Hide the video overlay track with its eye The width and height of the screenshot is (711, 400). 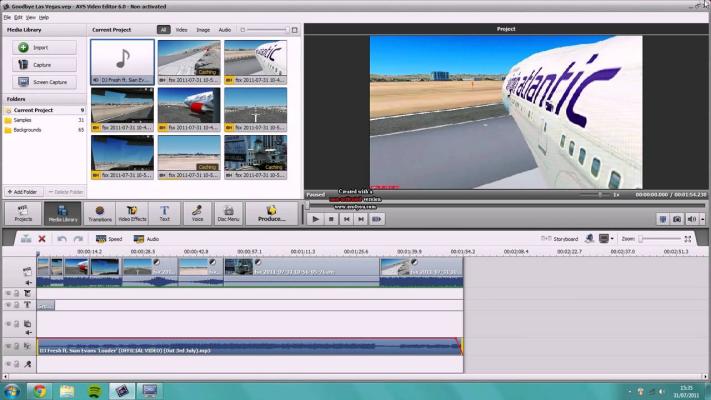tap(8, 324)
